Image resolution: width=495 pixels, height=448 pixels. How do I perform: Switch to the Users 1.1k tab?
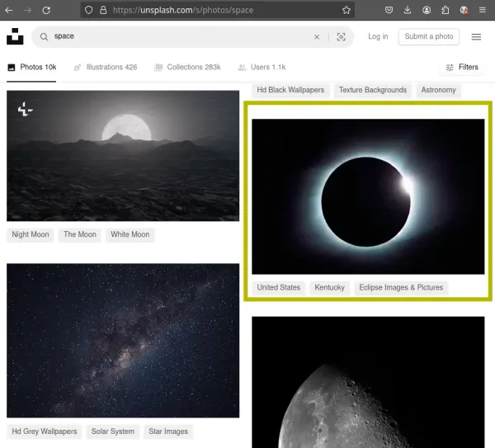click(262, 68)
